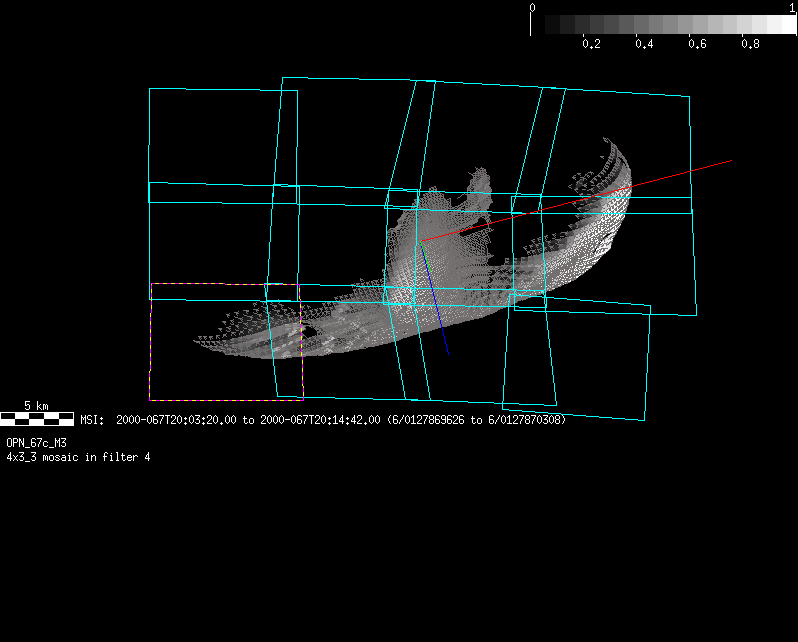Click the MSI end time 2000-067T20:14:42.00
Screen dimensions: 798x642
(320, 420)
